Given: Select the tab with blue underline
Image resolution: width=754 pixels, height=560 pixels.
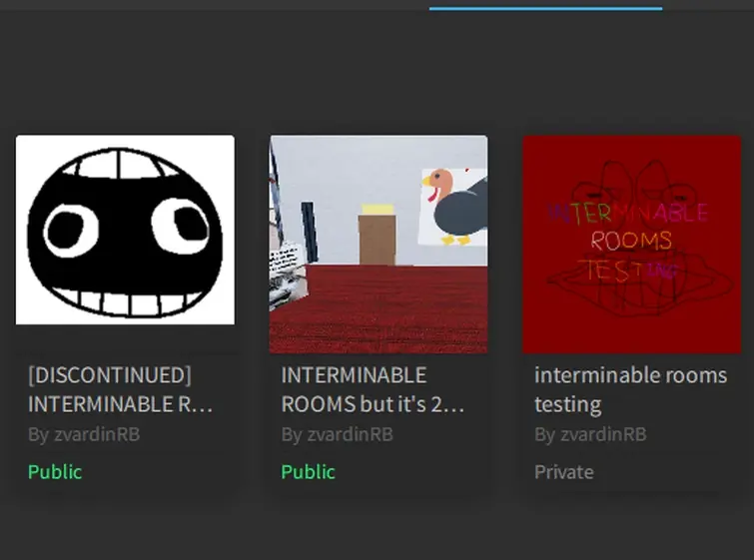Looking at the screenshot, I should (546, 5).
